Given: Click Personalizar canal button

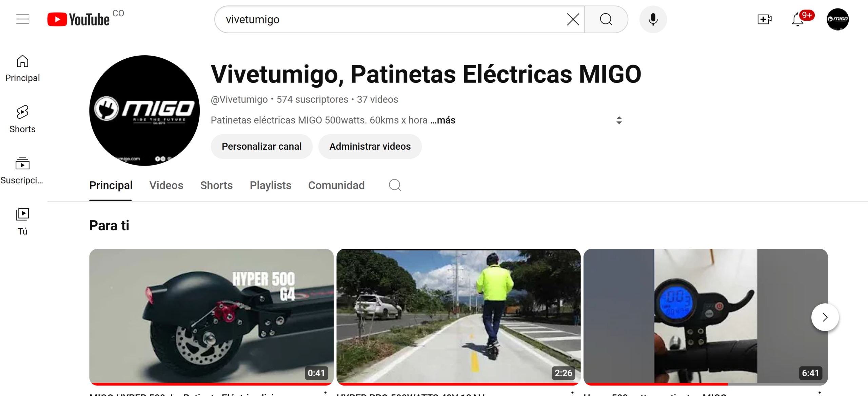Looking at the screenshot, I should tap(261, 146).
